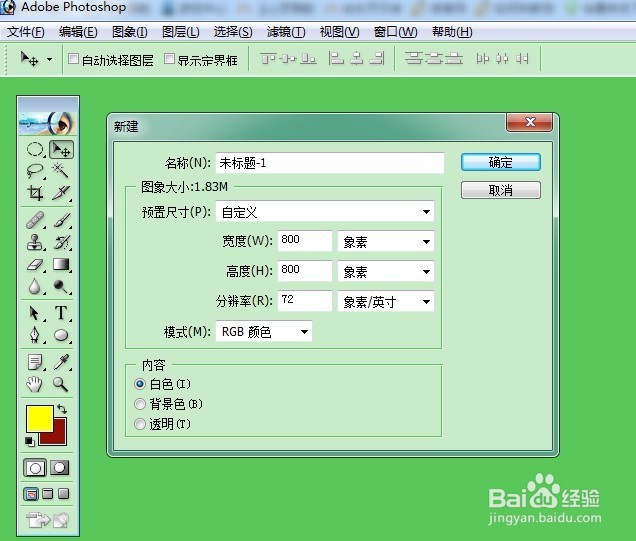Choose full screen with menu bar mode

pyautogui.click(x=48, y=494)
